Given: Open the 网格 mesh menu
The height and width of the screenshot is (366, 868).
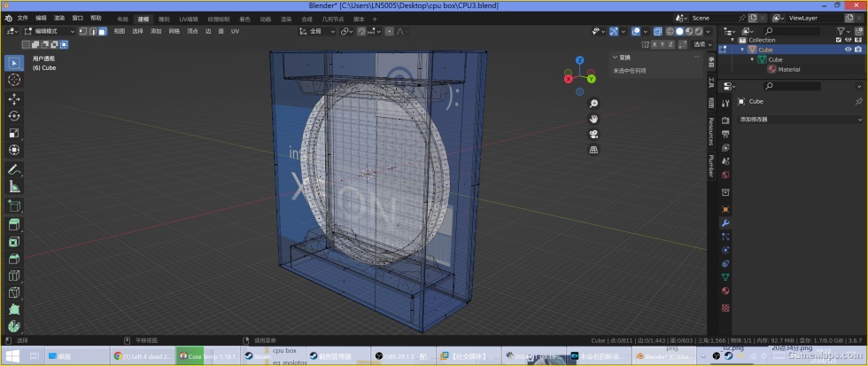Looking at the screenshot, I should 174,32.
